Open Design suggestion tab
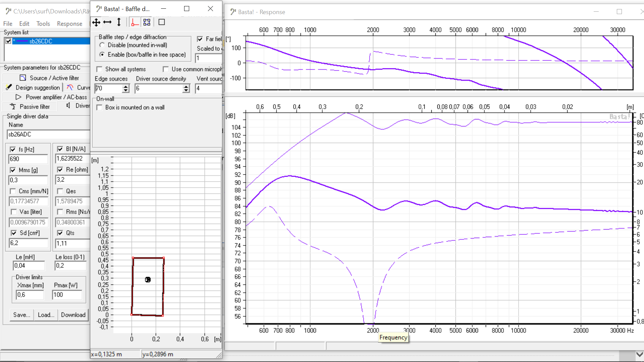This screenshot has height=362, width=644. click(33, 87)
